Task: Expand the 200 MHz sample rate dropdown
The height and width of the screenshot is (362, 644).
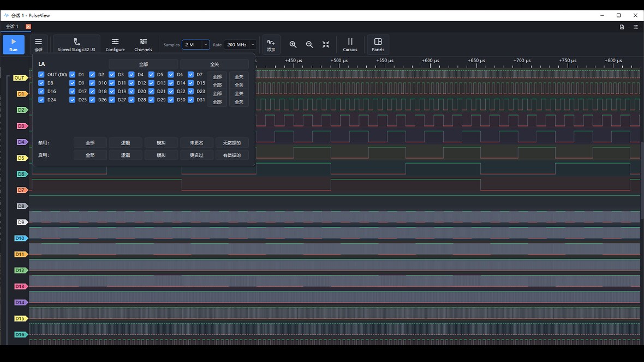Action: click(x=240, y=44)
